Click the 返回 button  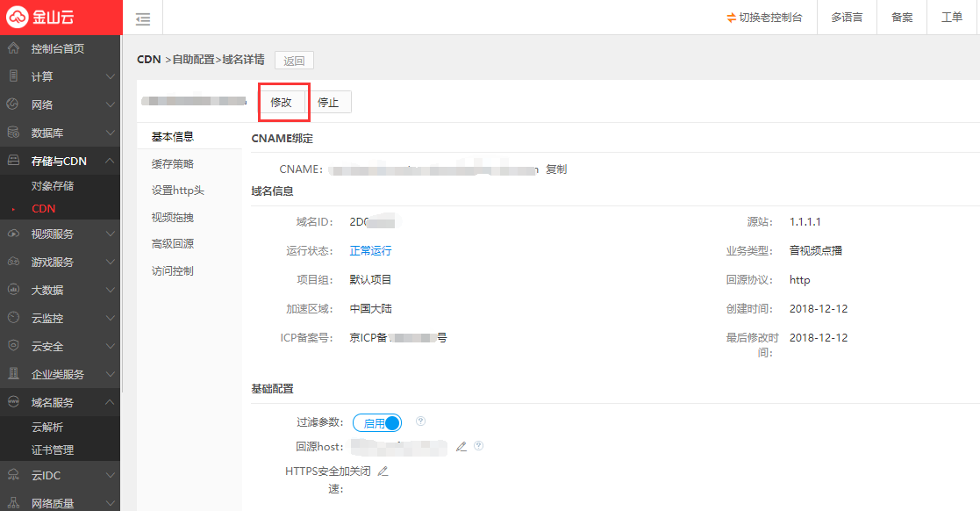click(x=294, y=61)
